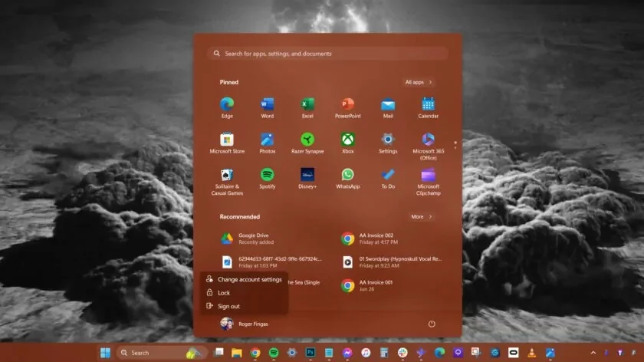Expand All apps list

(x=419, y=82)
